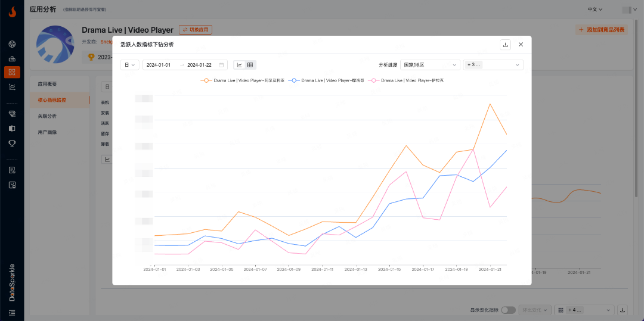This screenshot has width=644, height=321.
Task: Switch the dialog to table view
Action: click(x=250, y=65)
